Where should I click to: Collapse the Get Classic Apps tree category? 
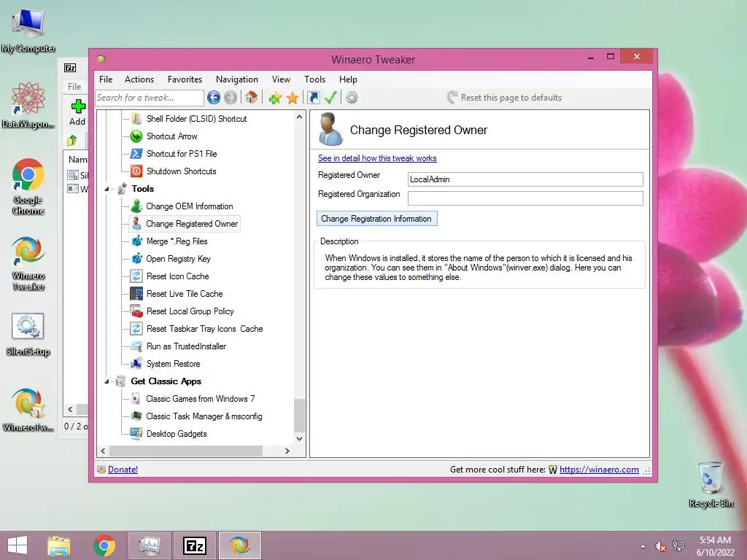click(107, 381)
